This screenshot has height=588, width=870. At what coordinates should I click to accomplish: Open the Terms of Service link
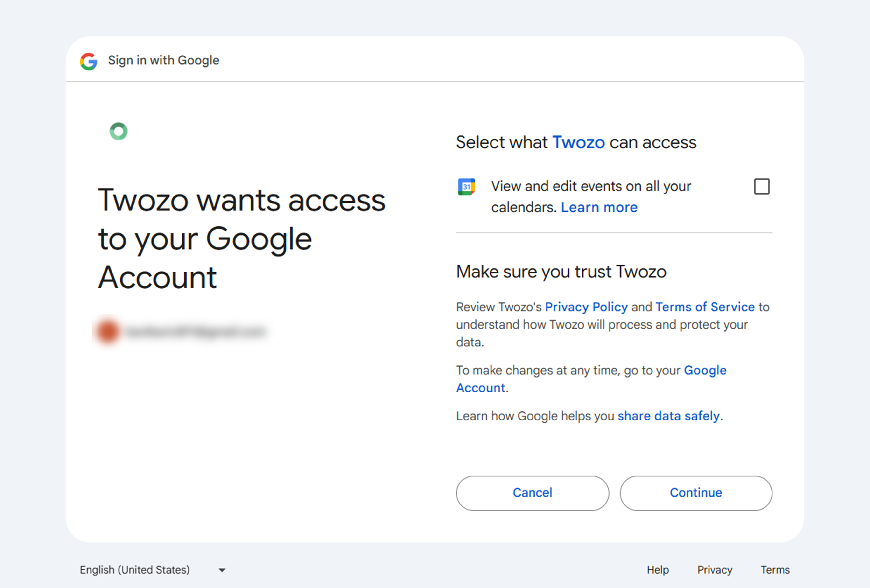pos(705,307)
